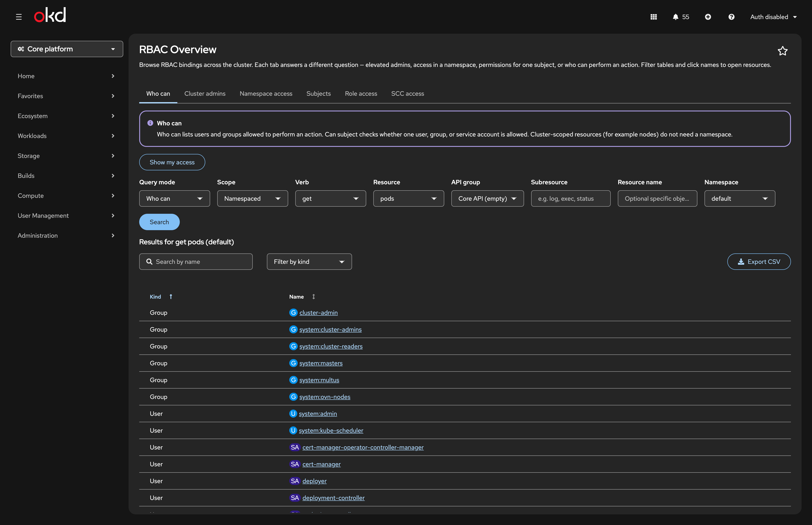Click the G badge beside system:cluster-readers

[293, 346]
